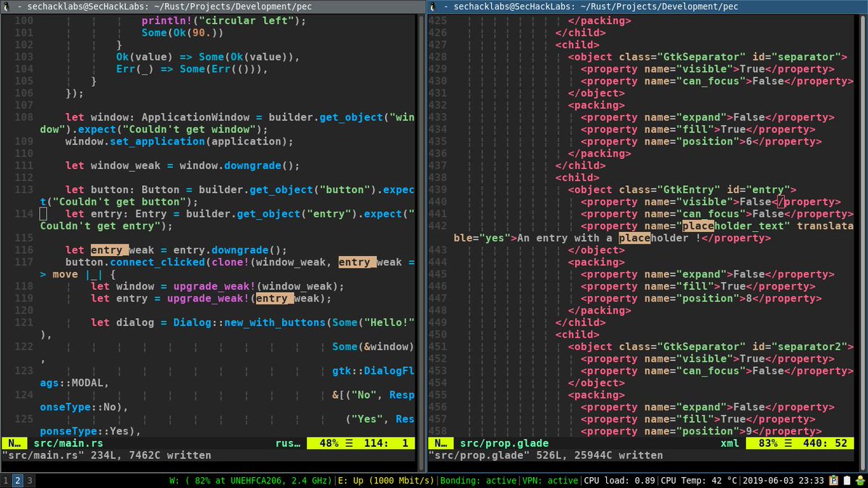Click let entry_weak = entry.downgrade(); line
The image size is (868, 488).
[x=176, y=250]
